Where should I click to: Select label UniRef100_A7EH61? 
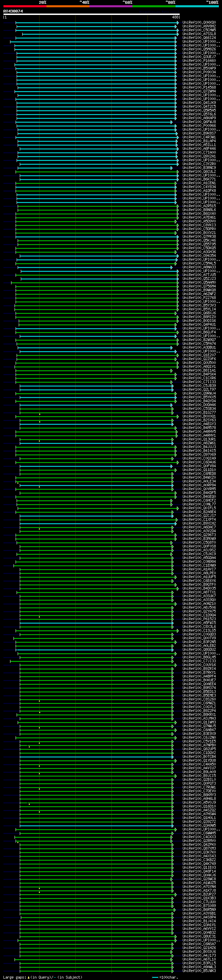199,217
